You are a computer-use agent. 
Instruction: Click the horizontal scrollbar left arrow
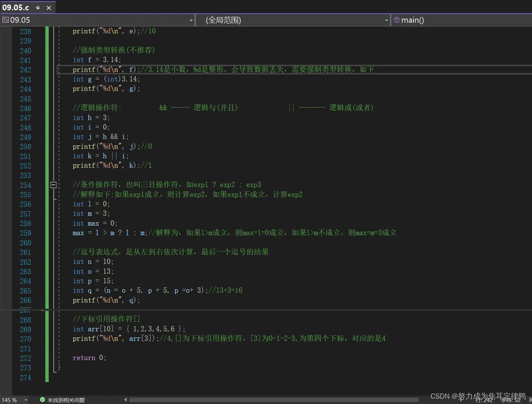125,400
